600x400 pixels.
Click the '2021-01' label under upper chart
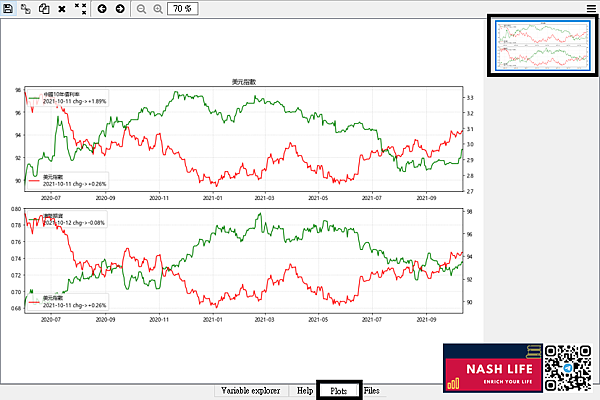(x=212, y=198)
